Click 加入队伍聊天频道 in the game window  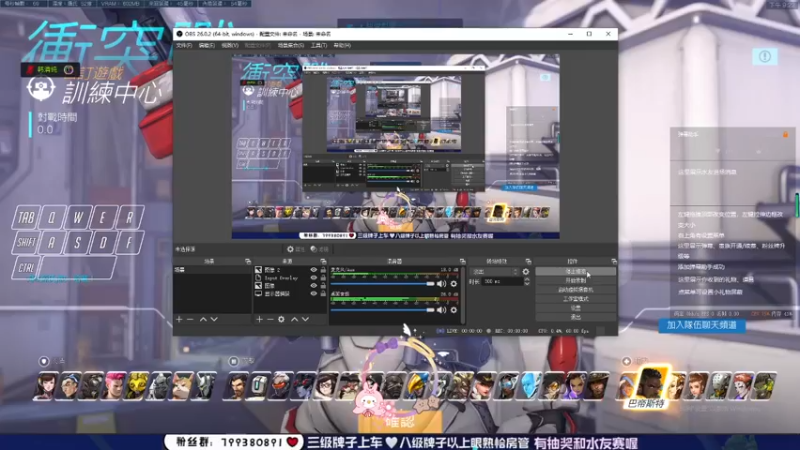click(x=702, y=325)
